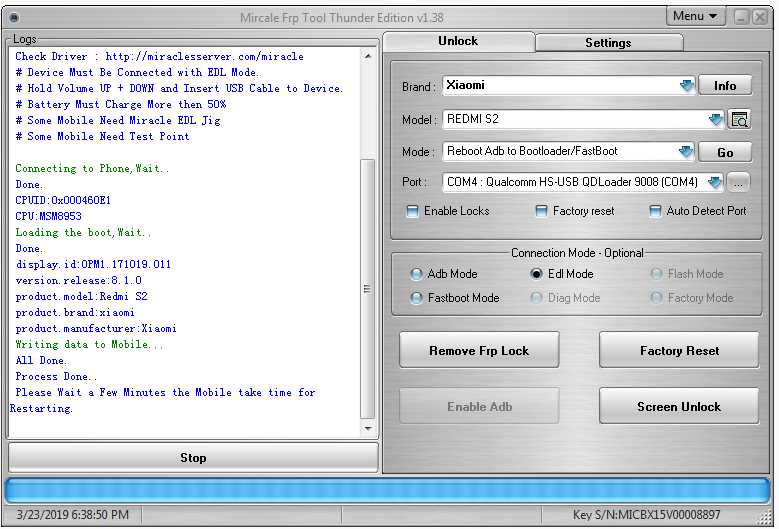The image size is (779, 529).
Task: Click the REDMI S2 model combo box
Action: click(x=583, y=119)
